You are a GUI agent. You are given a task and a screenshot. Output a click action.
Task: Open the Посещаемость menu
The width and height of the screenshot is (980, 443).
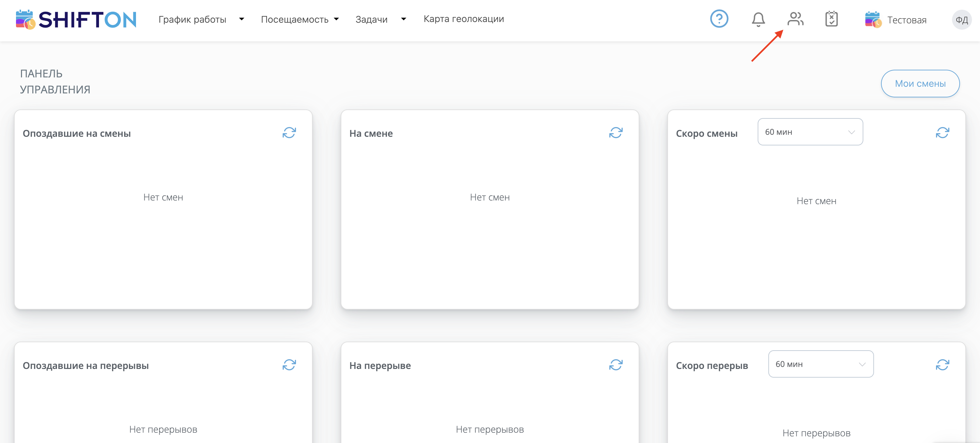point(294,19)
